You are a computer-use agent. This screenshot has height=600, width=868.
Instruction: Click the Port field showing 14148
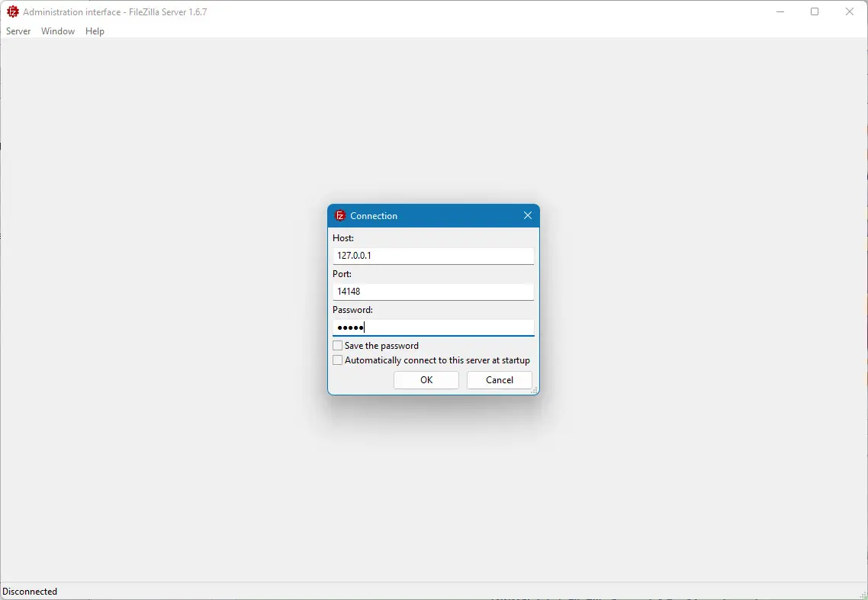433,292
